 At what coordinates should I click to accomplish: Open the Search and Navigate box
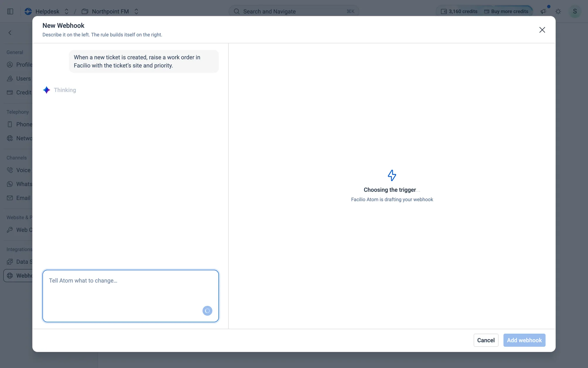pyautogui.click(x=294, y=11)
